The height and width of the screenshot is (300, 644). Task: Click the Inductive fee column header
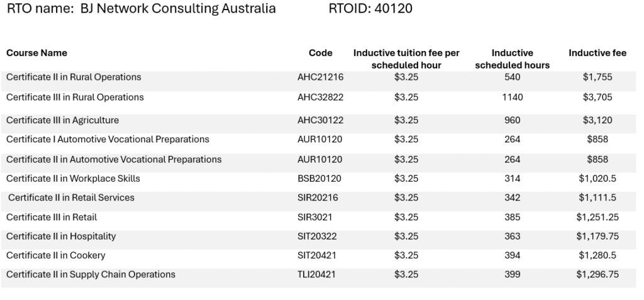coord(597,53)
